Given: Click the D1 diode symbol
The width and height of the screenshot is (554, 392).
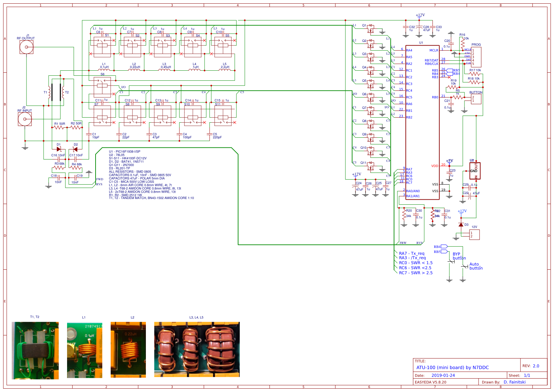Looking at the screenshot, I should click(59, 149).
